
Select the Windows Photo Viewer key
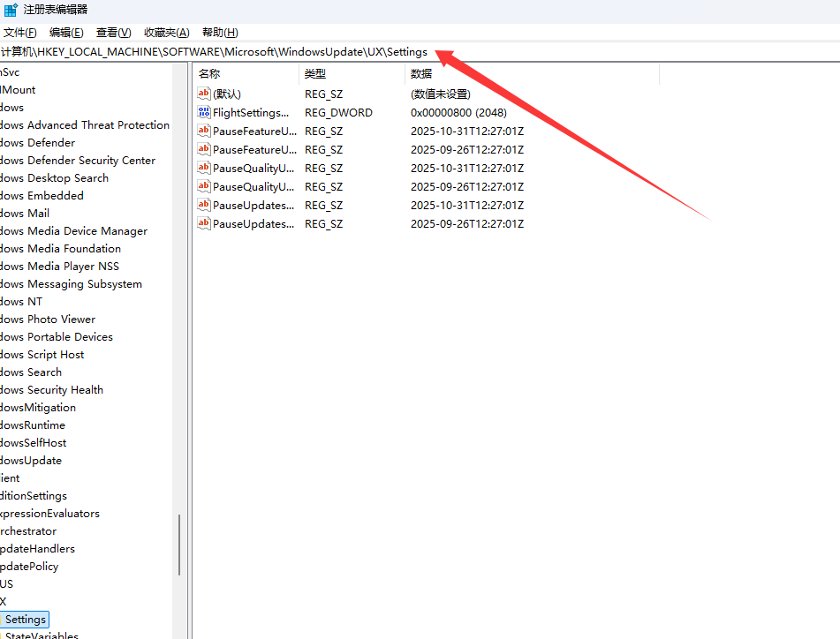click(48, 319)
